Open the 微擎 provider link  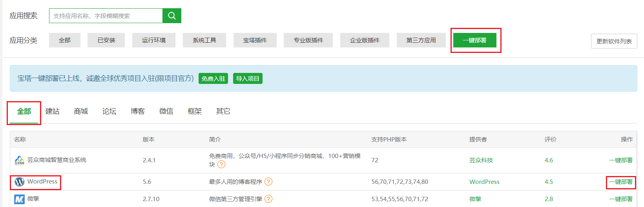click(x=475, y=199)
